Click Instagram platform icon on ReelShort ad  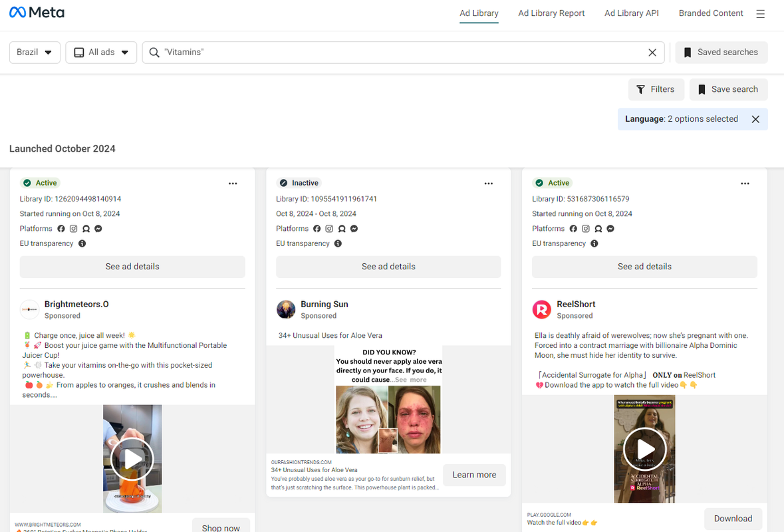tap(585, 229)
